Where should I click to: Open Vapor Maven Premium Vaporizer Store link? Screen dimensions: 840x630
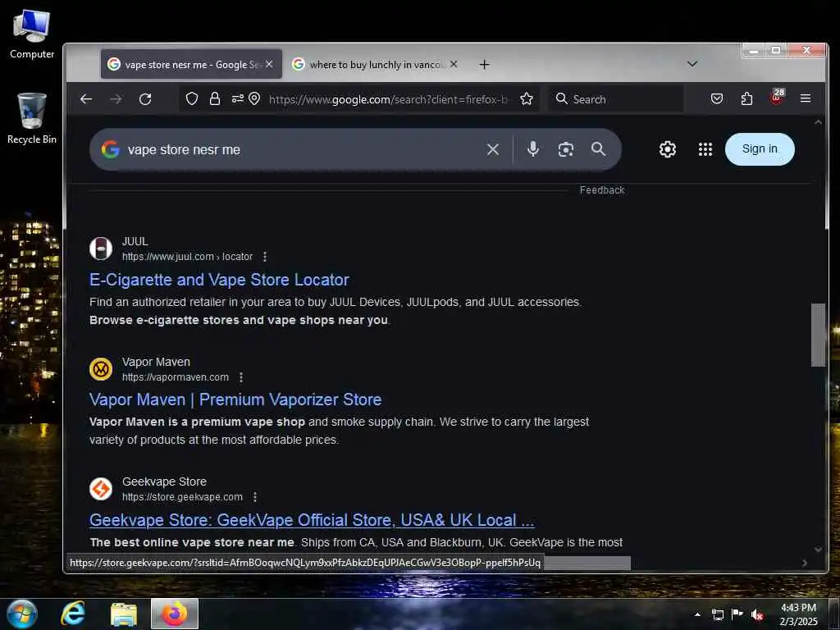(235, 399)
